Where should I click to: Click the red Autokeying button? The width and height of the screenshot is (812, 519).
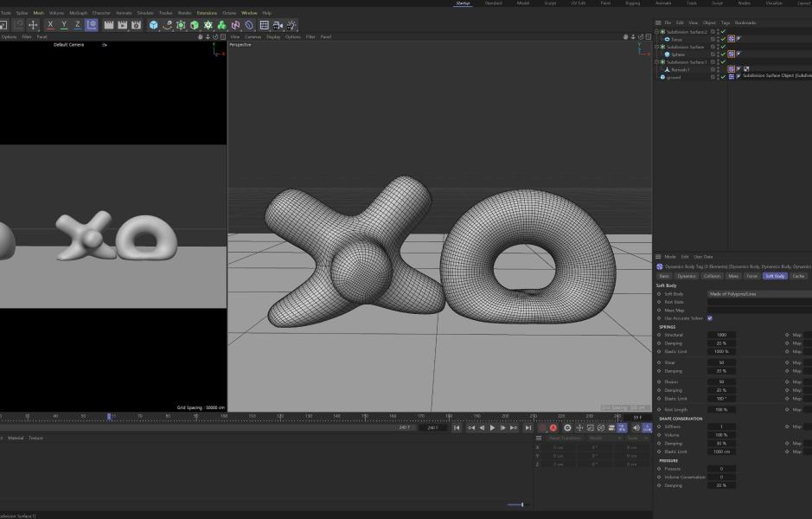click(x=553, y=428)
